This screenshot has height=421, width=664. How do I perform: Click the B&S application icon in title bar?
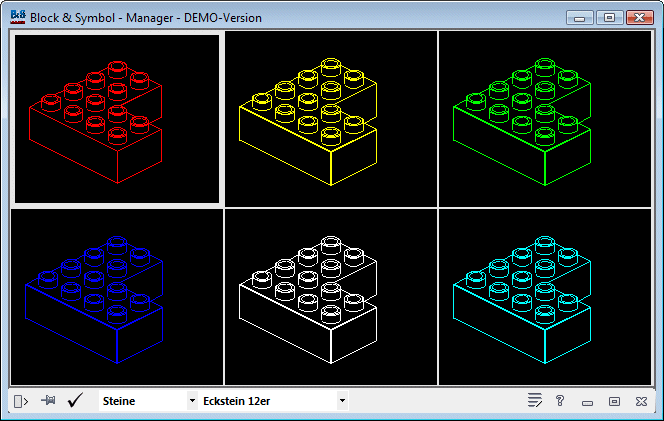pos(18,17)
